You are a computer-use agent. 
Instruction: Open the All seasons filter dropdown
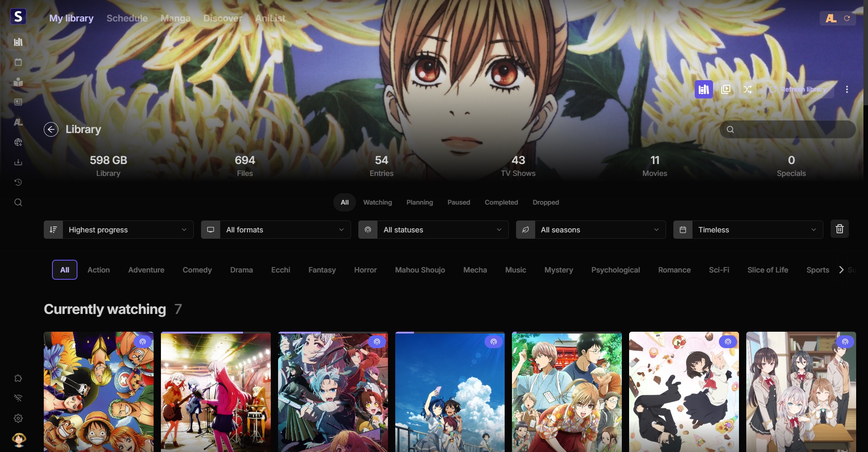[590, 230]
